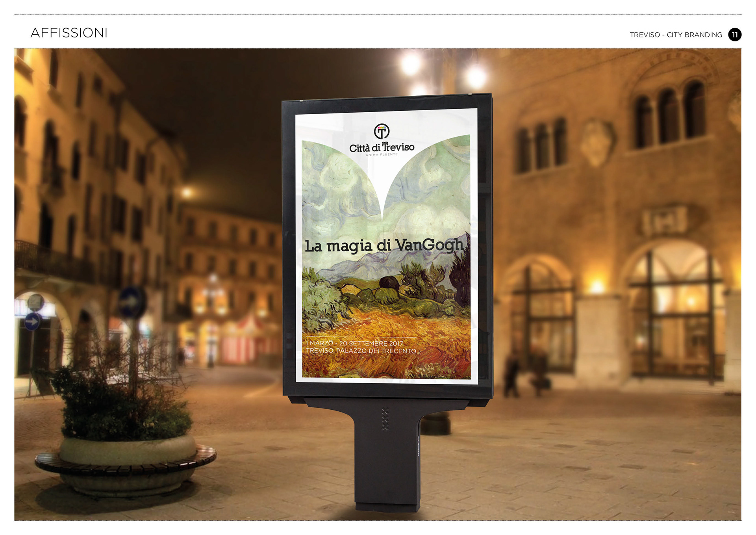The image size is (756, 535).
Task: Click the perforated grille on billboard stand
Action: [385, 418]
